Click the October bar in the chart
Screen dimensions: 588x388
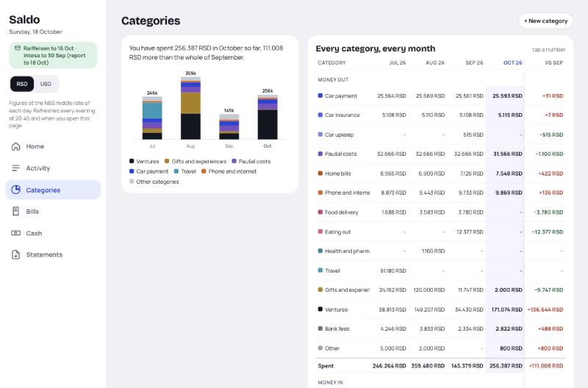tap(268, 117)
